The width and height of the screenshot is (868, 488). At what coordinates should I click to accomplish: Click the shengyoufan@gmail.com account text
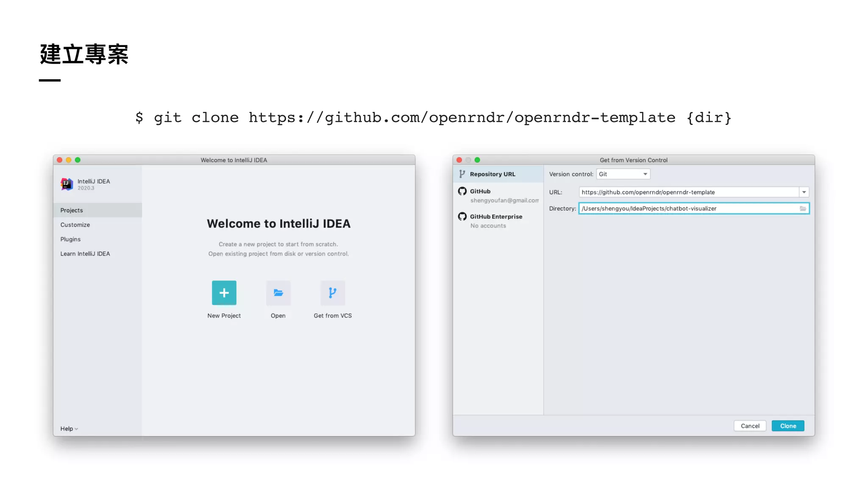click(504, 200)
